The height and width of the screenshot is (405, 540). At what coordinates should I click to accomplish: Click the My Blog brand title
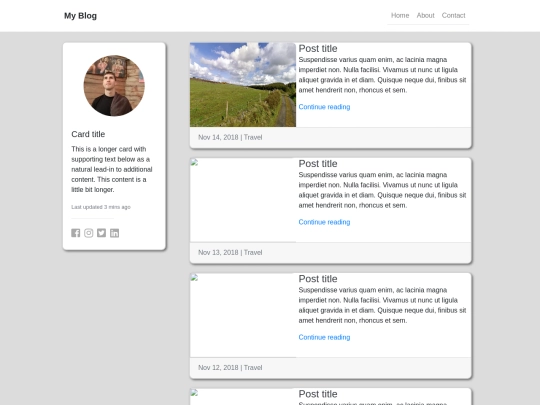point(80,16)
